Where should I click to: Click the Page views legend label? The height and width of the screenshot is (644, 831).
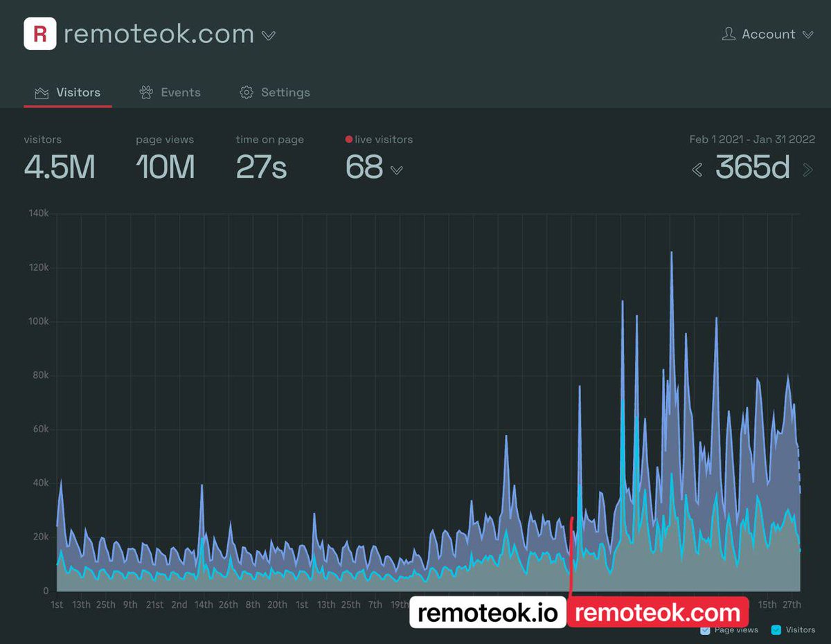[x=736, y=630]
